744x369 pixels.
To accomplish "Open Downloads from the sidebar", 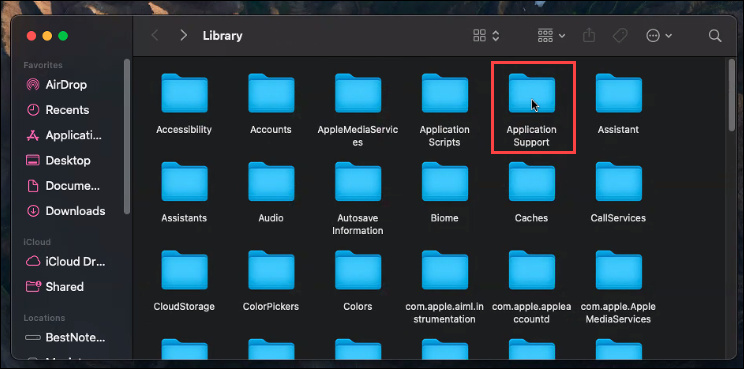I will pyautogui.click(x=65, y=211).
